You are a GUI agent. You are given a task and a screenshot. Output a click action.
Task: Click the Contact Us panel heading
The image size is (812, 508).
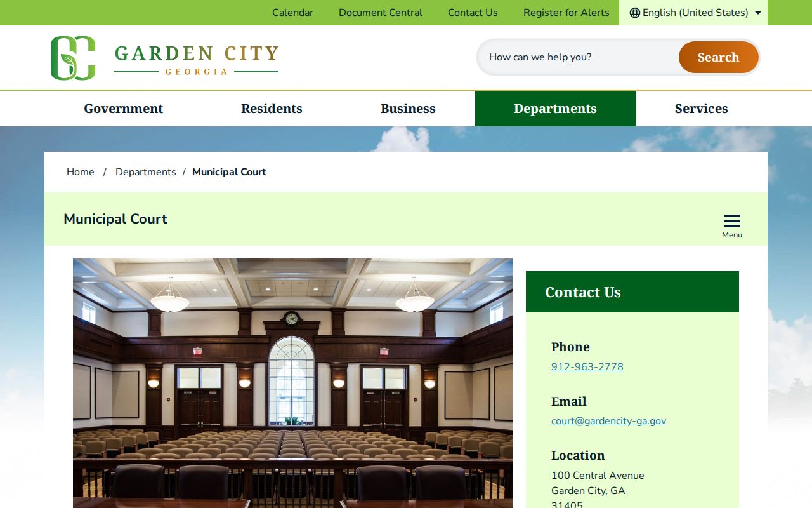point(583,292)
